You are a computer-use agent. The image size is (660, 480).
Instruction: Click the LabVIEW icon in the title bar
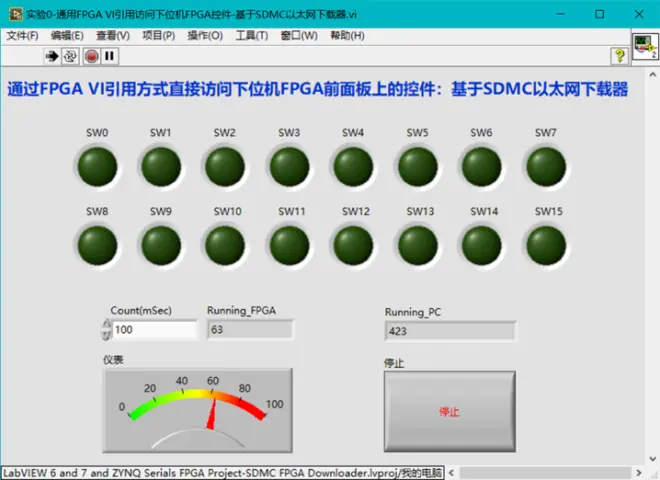click(16, 14)
